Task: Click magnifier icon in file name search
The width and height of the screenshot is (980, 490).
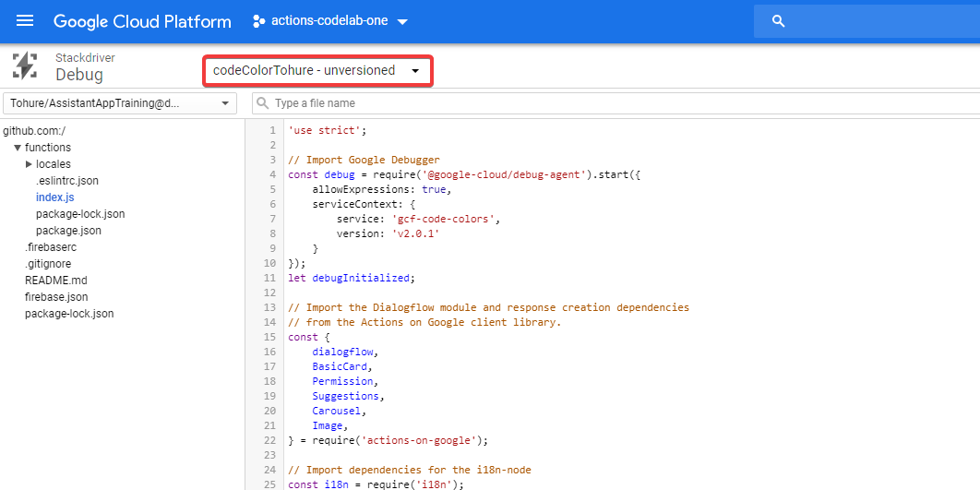Action: (x=263, y=103)
